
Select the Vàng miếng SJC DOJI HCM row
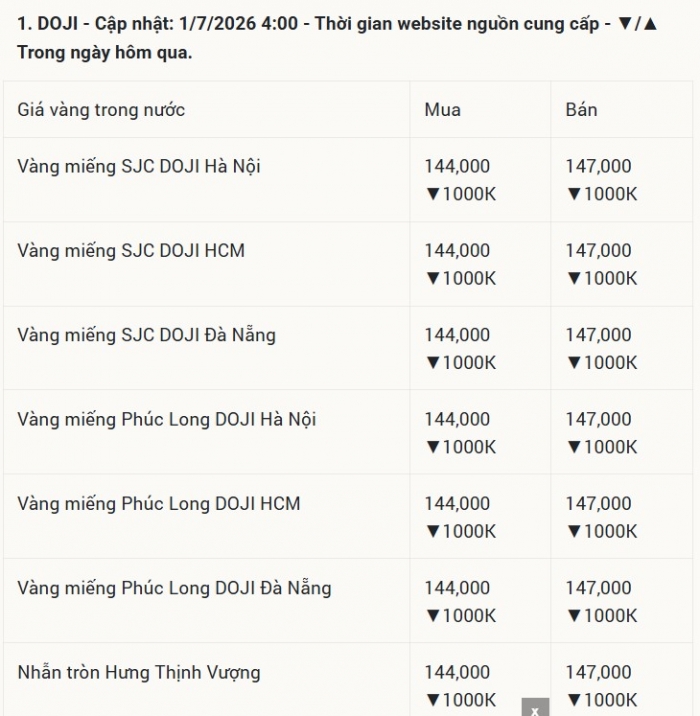(348, 264)
